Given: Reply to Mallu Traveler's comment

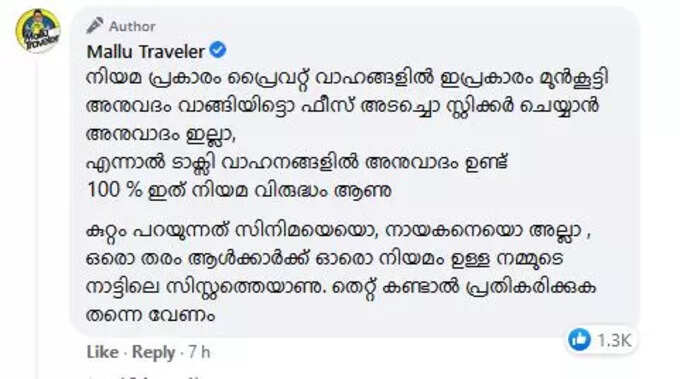Looking at the screenshot, I should tap(153, 352).
